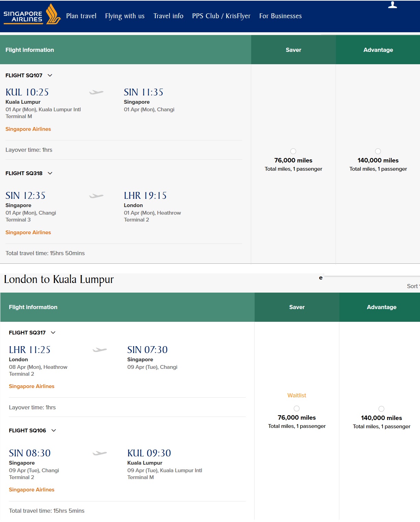Click the plane icon for flight SQ106
The height and width of the screenshot is (522, 420).
coord(100,453)
